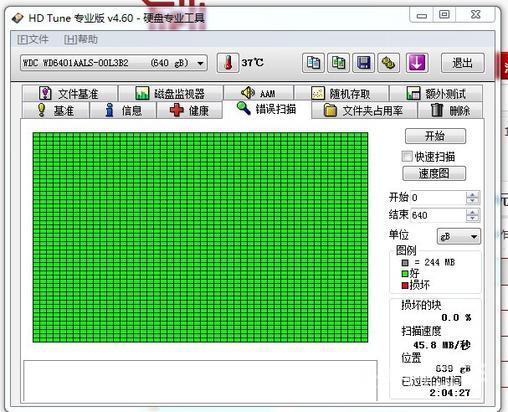The height and width of the screenshot is (412, 508).
Task: Switch to the 磁盘监视器 tab
Action: [x=171, y=93]
